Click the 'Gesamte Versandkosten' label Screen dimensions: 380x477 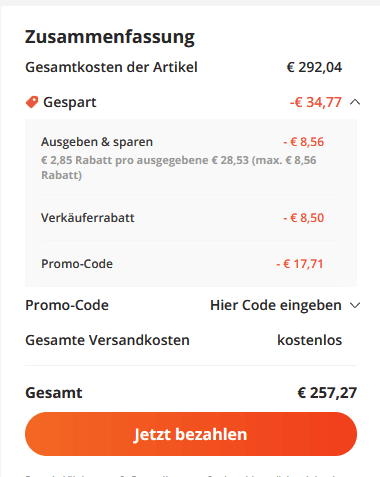click(x=107, y=340)
